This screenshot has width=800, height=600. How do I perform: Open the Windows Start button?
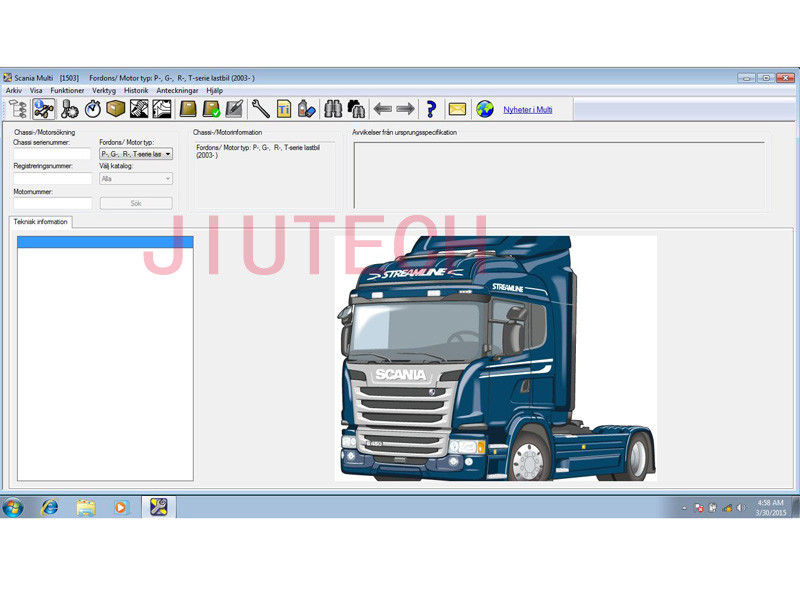coord(13,508)
